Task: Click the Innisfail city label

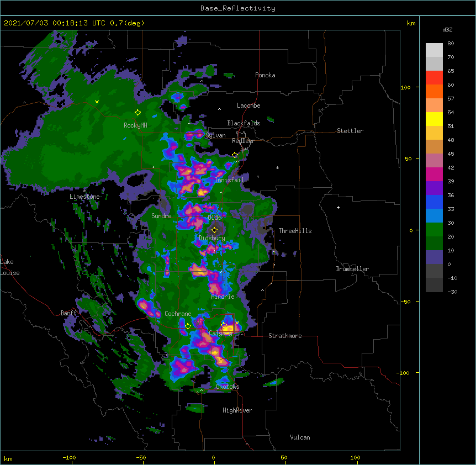Action: pos(229,180)
